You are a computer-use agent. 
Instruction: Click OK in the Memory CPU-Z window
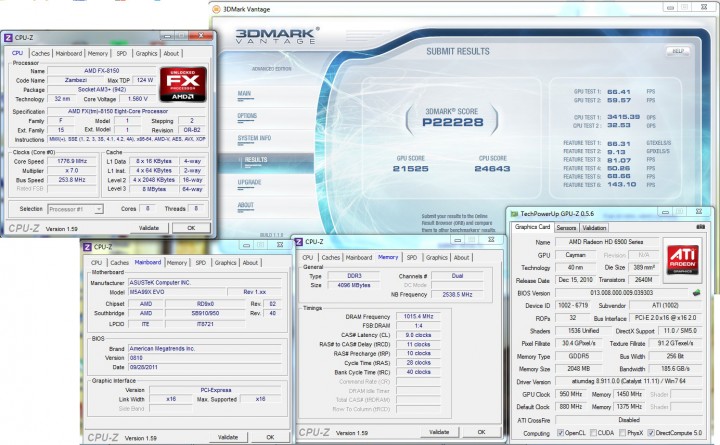(481, 432)
